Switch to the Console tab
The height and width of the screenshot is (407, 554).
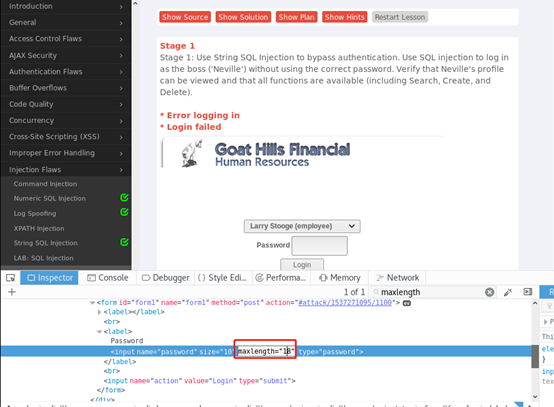pos(107,278)
